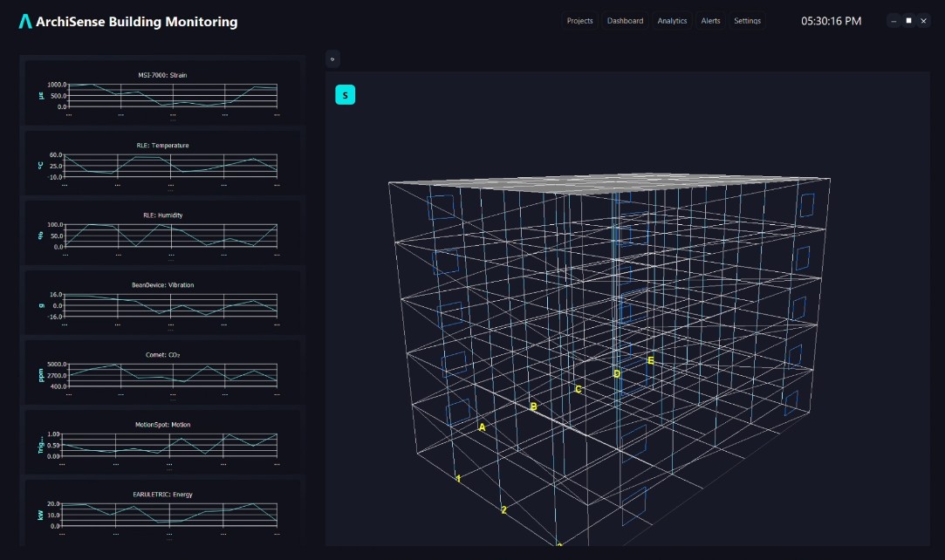The width and height of the screenshot is (945, 560).
Task: Open the Projects menu
Action: tap(579, 21)
